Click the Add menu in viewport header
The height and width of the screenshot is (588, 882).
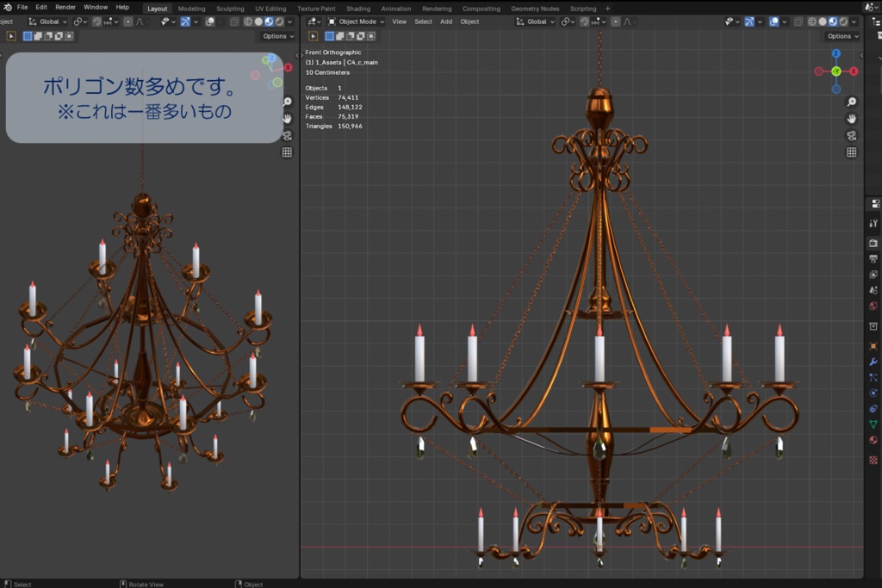(x=446, y=22)
